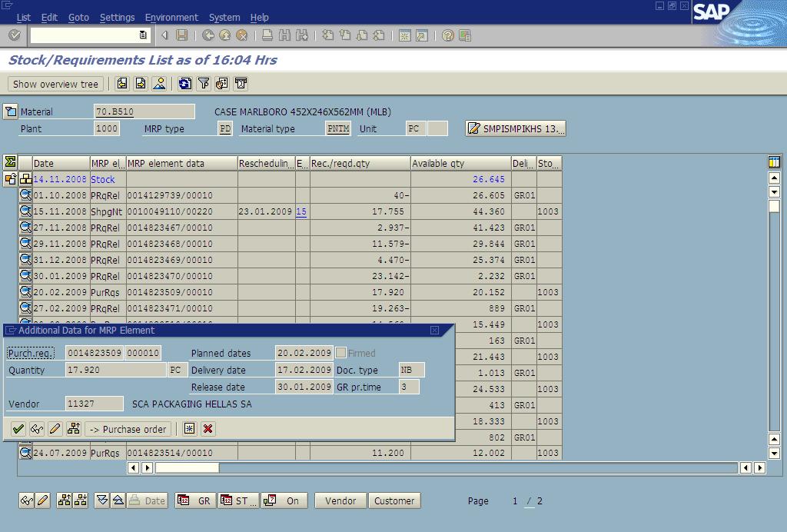The height and width of the screenshot is (532, 787).
Task: Click the Material header details icon
Action: (x=11, y=111)
